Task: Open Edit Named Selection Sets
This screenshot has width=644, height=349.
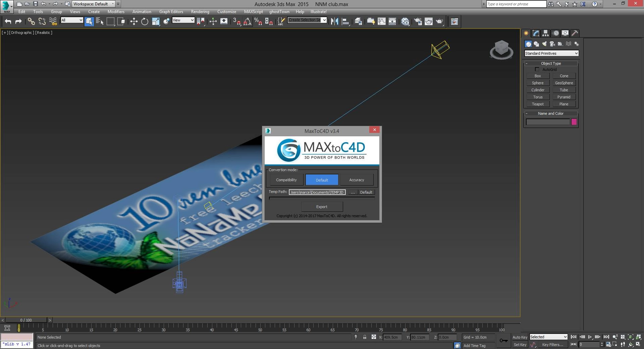Action: coord(281,21)
